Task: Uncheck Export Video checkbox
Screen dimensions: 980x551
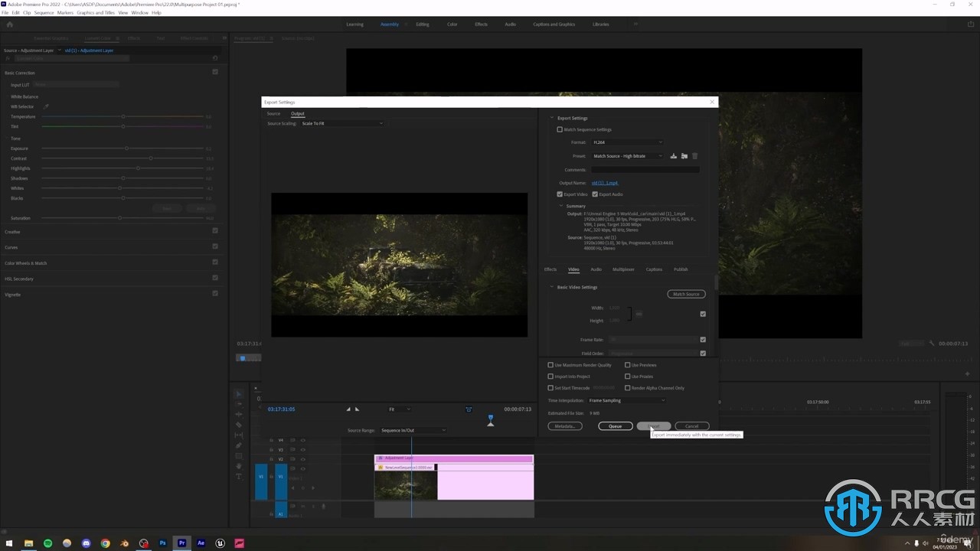Action: coord(560,194)
